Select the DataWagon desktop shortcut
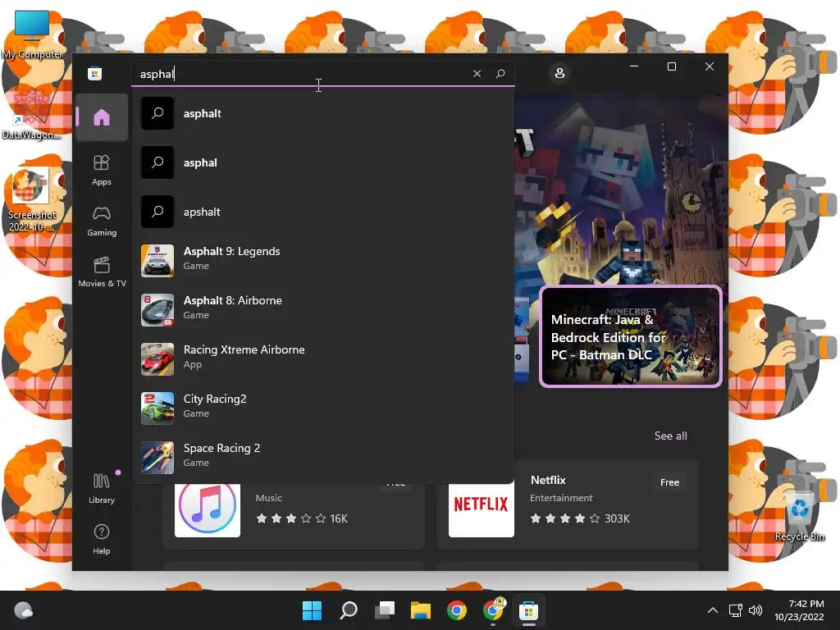This screenshot has height=630, width=840. pos(30,114)
